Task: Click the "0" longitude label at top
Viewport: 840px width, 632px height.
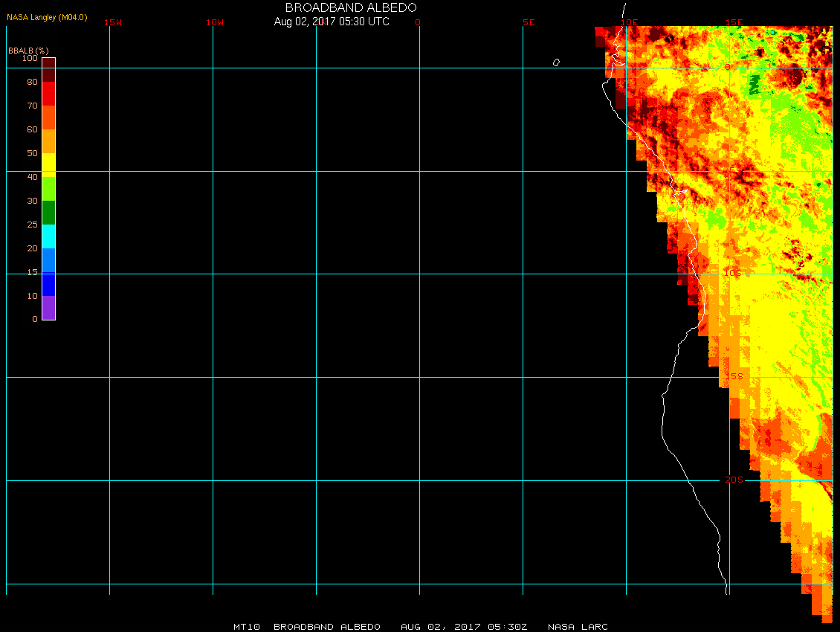Action: 418,22
